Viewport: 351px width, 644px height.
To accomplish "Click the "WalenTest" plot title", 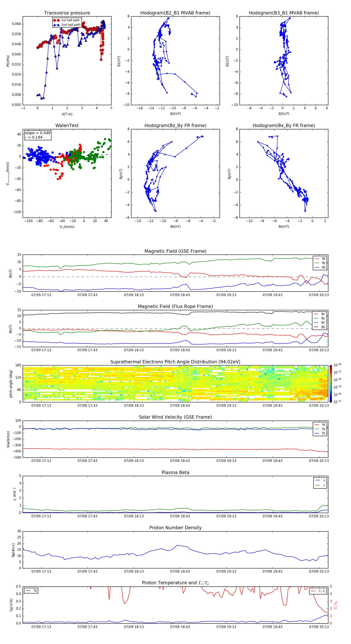I will pyautogui.click(x=67, y=125).
